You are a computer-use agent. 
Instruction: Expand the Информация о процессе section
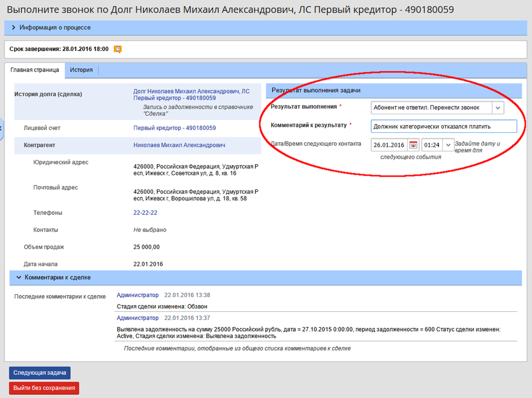coord(14,28)
